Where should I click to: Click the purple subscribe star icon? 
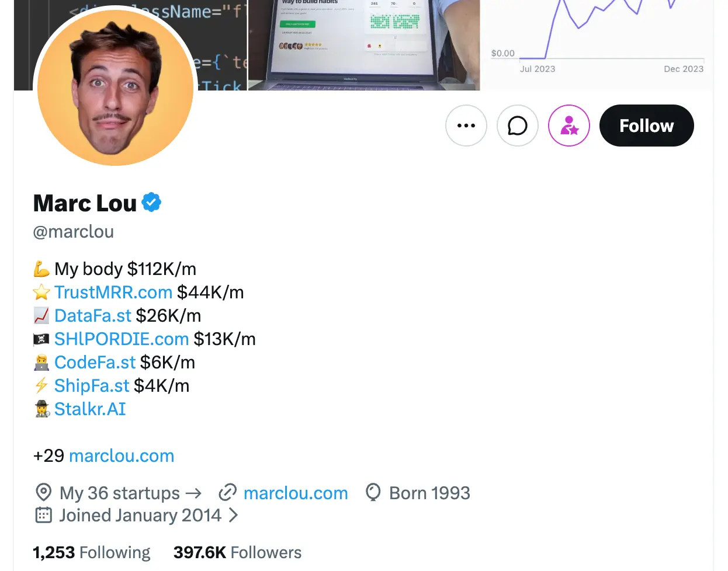(x=568, y=126)
